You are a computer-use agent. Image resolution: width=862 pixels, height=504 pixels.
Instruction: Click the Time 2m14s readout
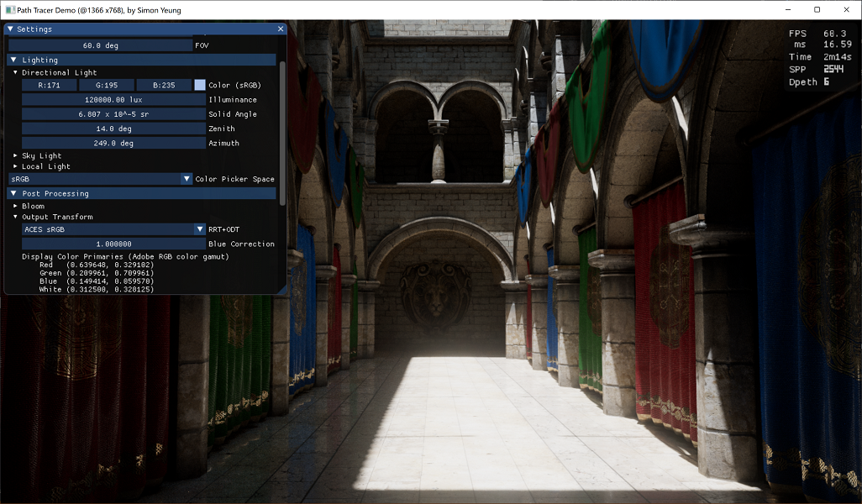click(820, 56)
